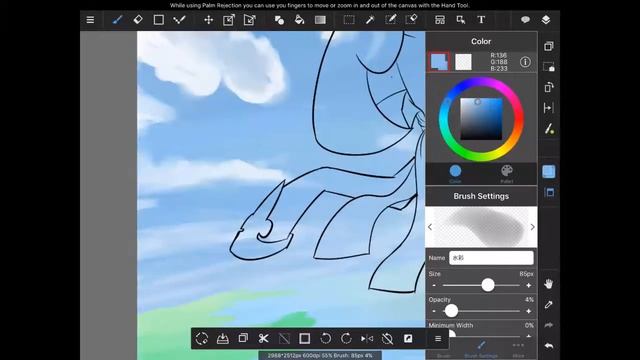Screen dimensions: 640x360
Task: Click the flip canvas icon in right sidebar
Action: pyautogui.click(x=549, y=108)
